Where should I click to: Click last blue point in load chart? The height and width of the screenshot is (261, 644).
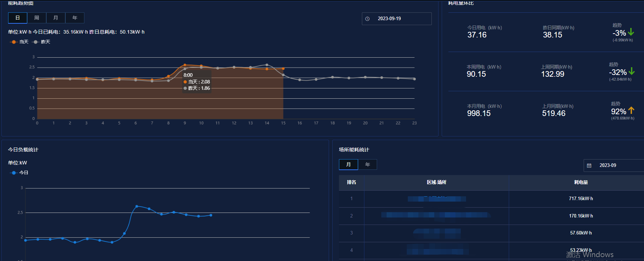[211, 215]
